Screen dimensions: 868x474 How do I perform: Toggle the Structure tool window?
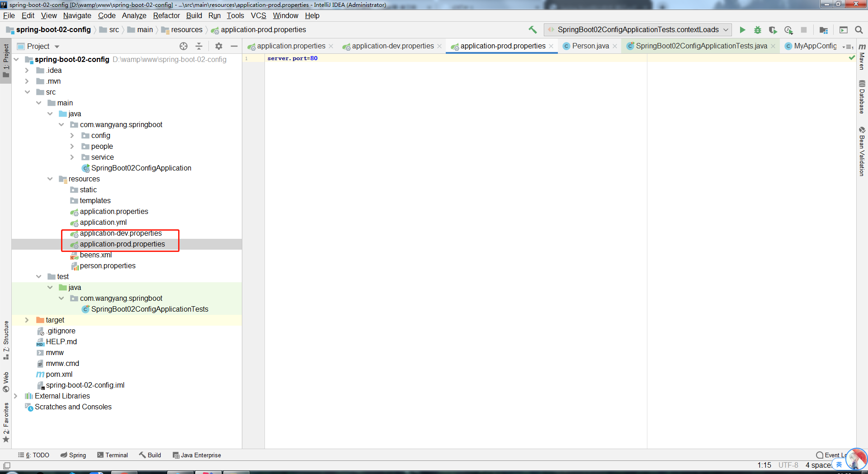click(x=6, y=340)
